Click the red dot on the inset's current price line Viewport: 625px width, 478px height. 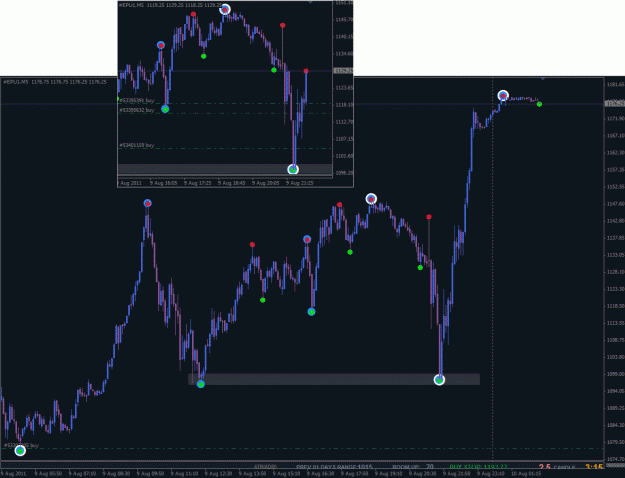pos(306,71)
